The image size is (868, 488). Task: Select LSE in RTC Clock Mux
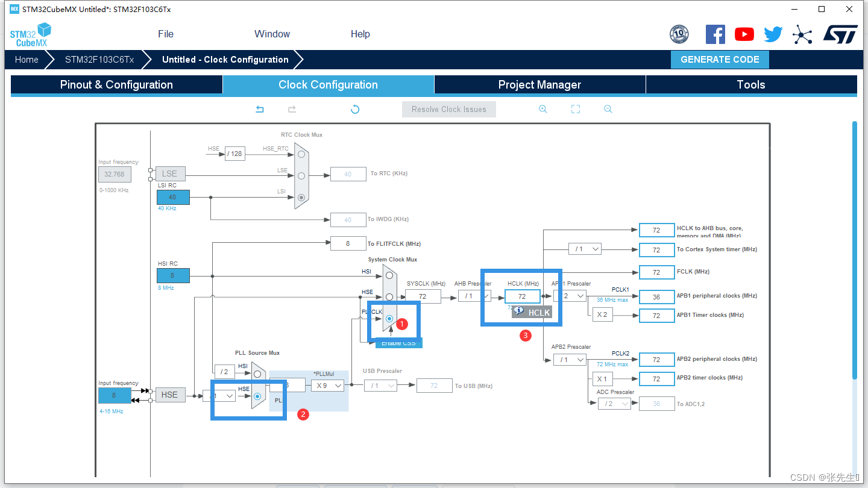301,175
